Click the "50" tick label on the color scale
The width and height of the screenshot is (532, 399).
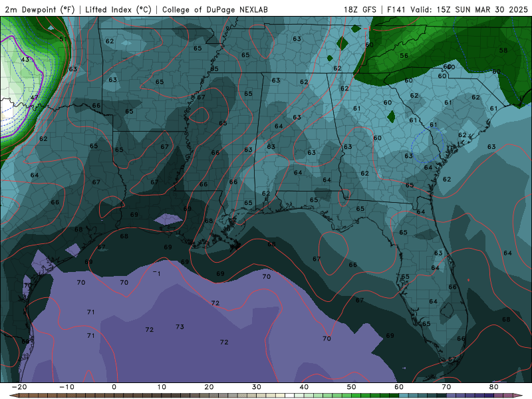[352, 387]
